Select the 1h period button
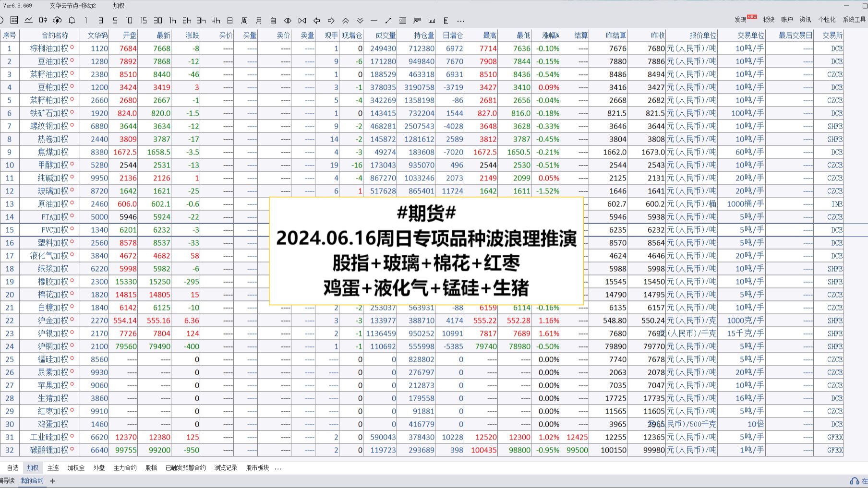 [x=172, y=20]
